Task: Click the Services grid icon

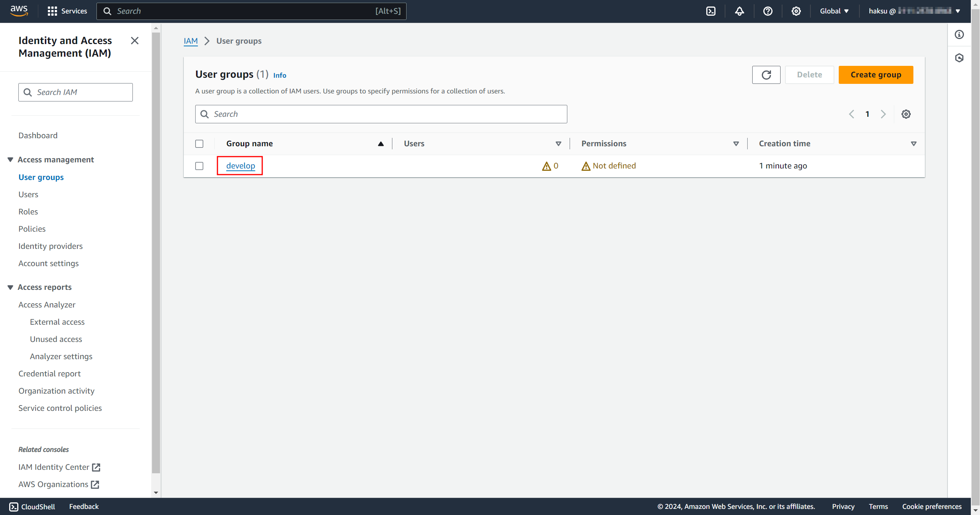Action: (52, 11)
